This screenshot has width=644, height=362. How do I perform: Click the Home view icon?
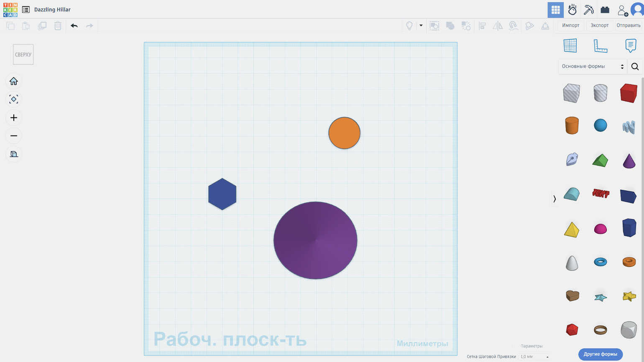pyautogui.click(x=14, y=81)
